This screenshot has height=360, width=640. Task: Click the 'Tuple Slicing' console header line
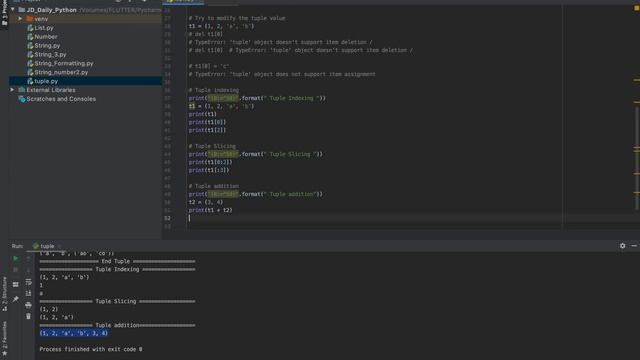(x=118, y=301)
